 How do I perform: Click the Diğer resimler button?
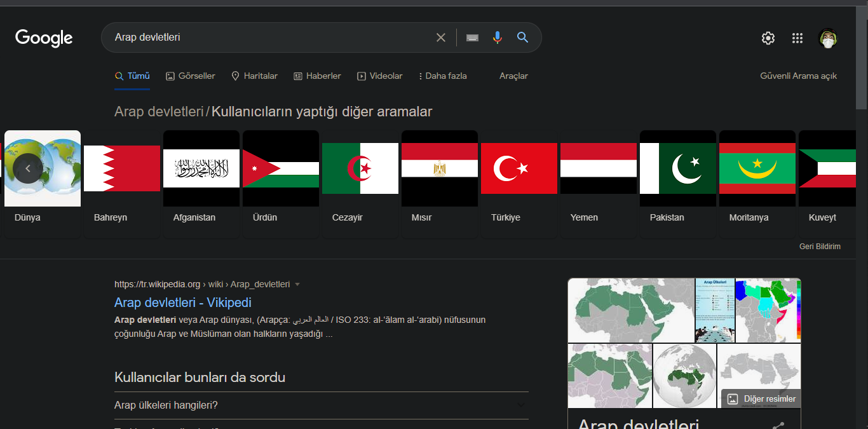pos(761,399)
